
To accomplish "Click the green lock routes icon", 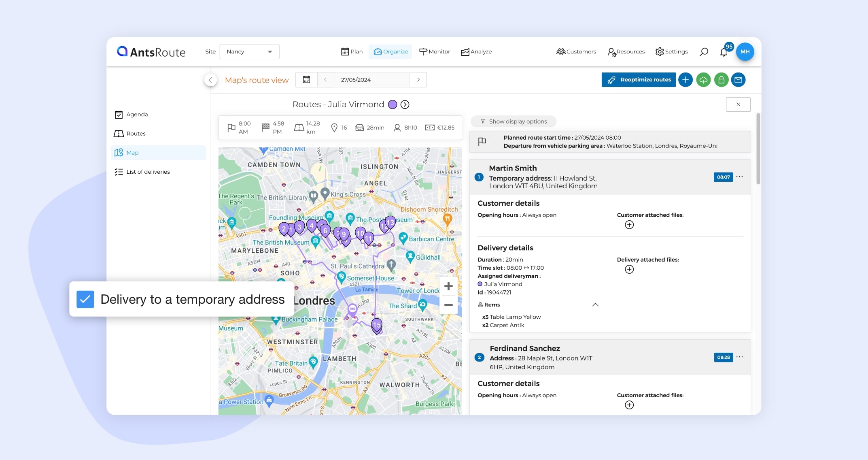I will click(721, 80).
